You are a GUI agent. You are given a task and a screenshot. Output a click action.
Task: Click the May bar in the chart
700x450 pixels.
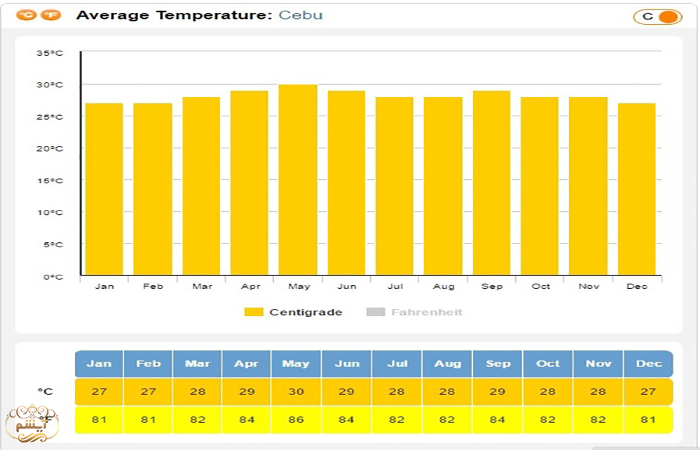(297, 180)
